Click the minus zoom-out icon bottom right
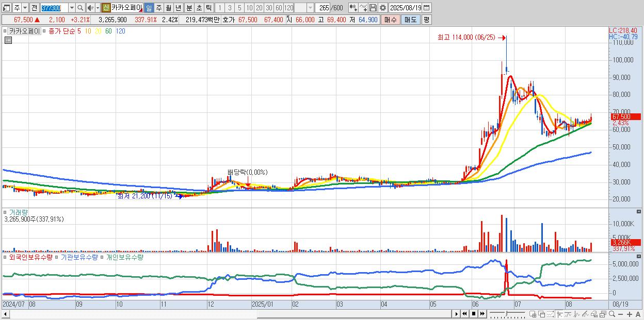Image resolution: width=644 pixels, height=320 pixels. (x=621, y=314)
